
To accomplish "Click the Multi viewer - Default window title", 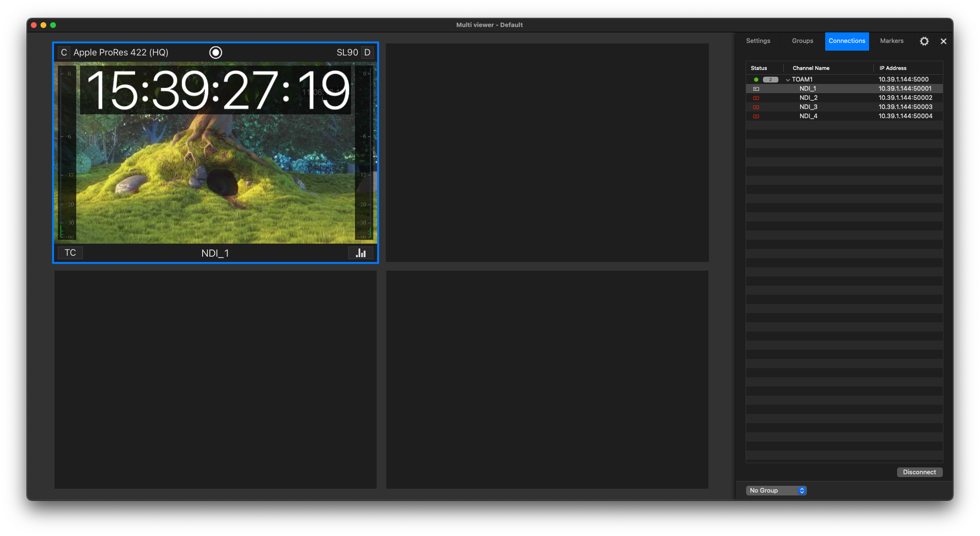I will (490, 25).
